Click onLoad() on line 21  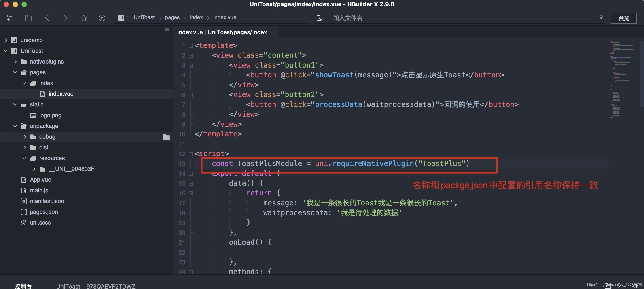pyautogui.click(x=246, y=242)
